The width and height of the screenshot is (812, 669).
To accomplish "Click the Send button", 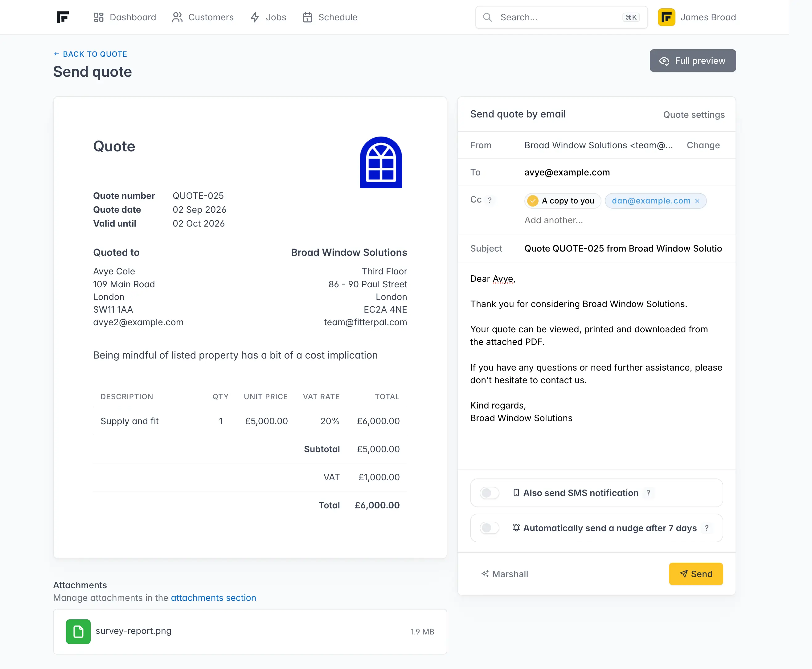I will coord(695,574).
